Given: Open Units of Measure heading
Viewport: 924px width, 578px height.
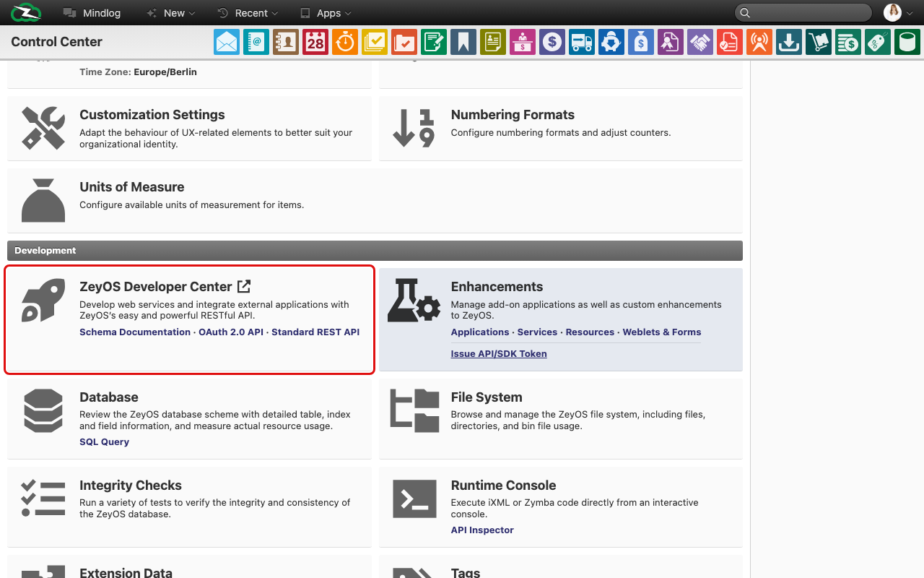Looking at the screenshot, I should [132, 187].
